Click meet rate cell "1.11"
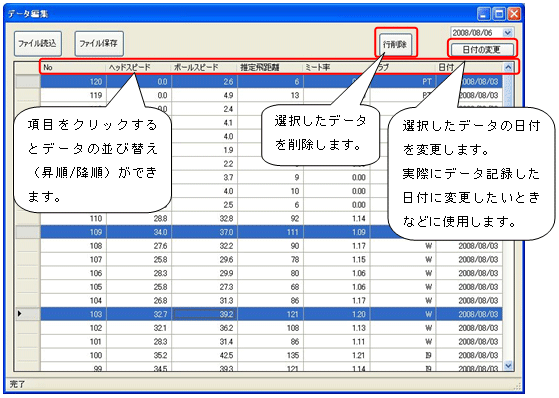The image size is (559, 398). (x=337, y=342)
